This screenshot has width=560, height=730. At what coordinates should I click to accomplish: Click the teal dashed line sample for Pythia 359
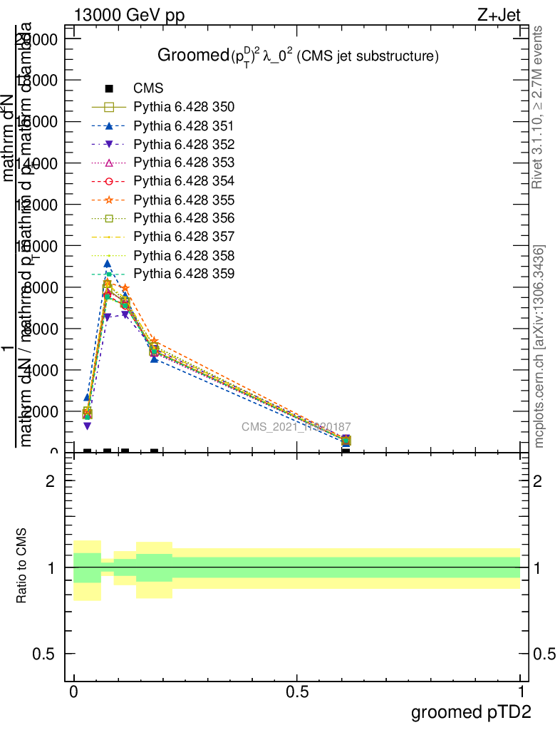click(109, 274)
